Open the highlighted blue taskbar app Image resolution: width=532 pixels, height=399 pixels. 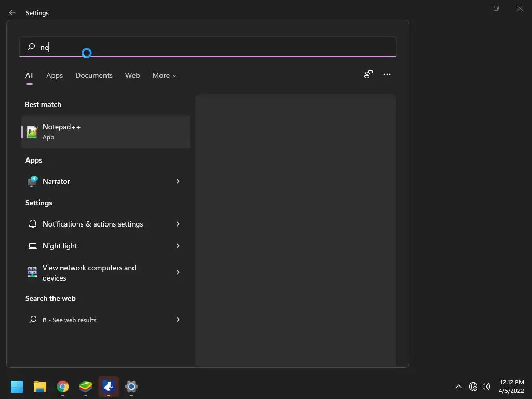point(109,387)
